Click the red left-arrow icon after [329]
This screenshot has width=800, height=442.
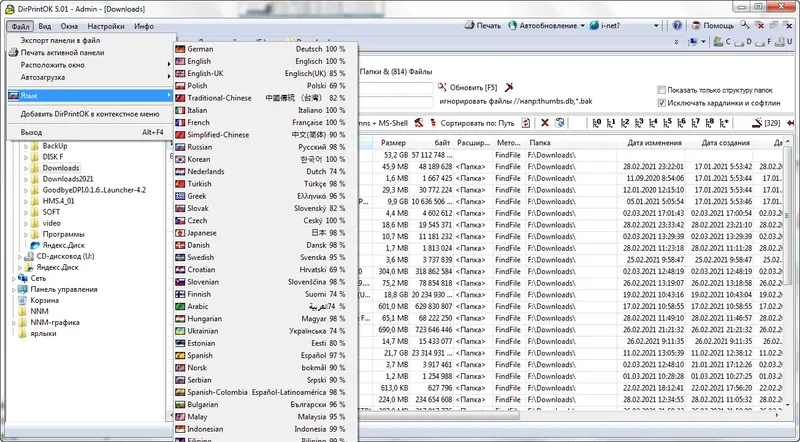pos(790,123)
